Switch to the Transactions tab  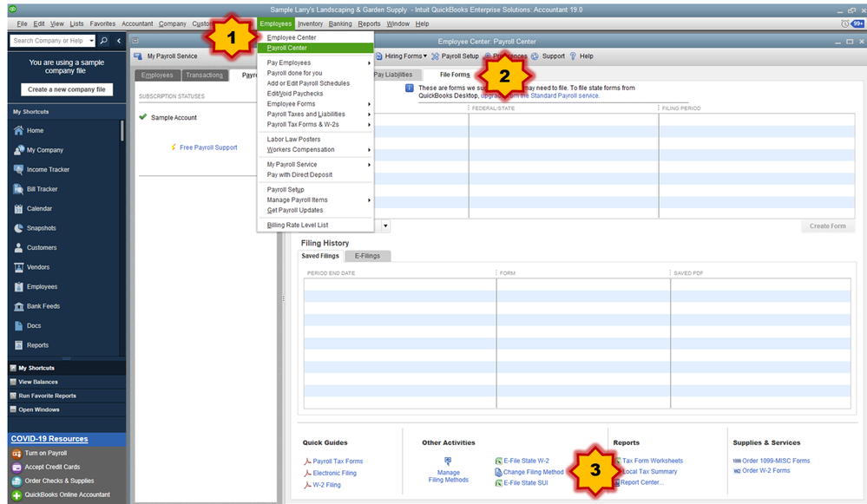click(x=205, y=75)
